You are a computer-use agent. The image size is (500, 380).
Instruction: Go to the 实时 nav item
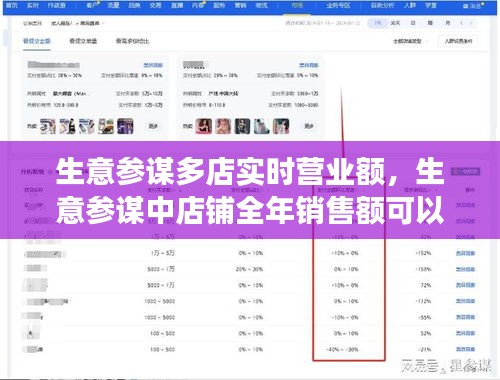click(33, 5)
